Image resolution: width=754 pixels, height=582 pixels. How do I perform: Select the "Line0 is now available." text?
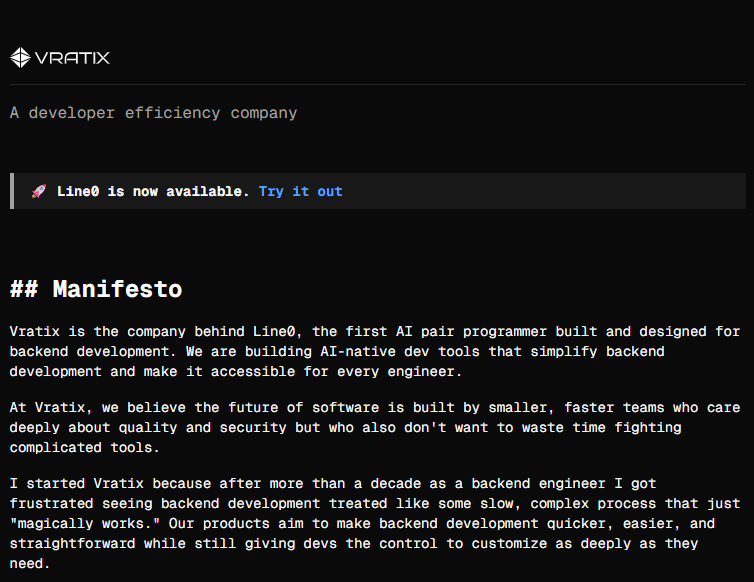point(153,191)
